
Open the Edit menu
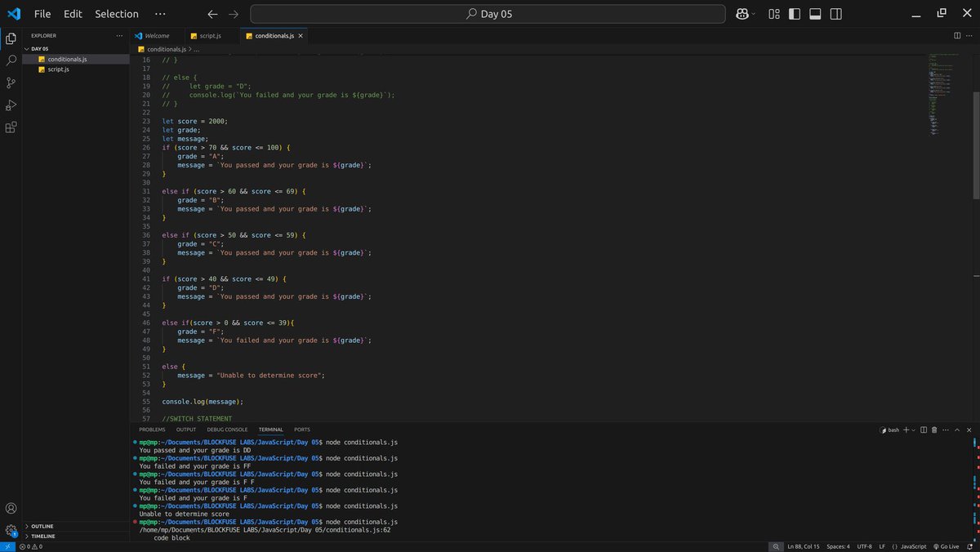(73, 14)
